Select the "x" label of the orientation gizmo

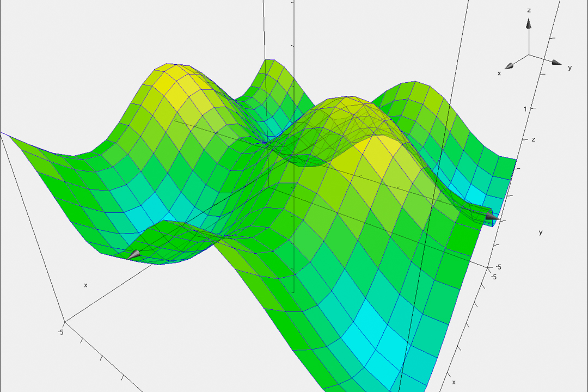(499, 72)
